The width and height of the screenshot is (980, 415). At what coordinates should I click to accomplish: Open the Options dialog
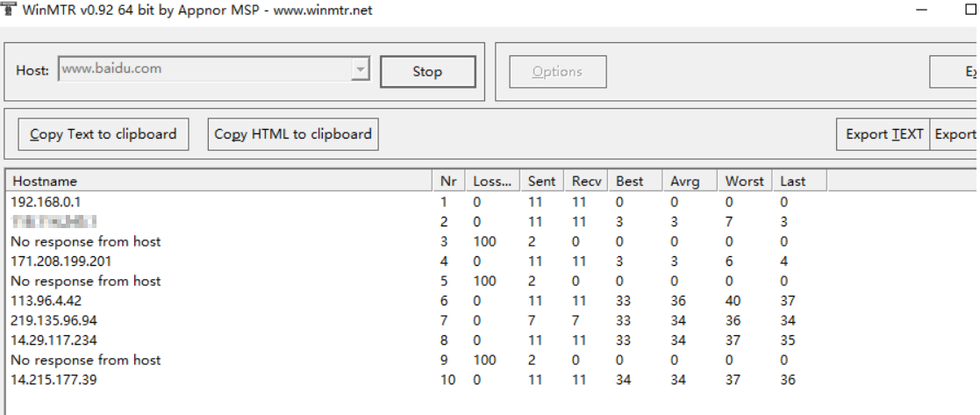click(557, 72)
